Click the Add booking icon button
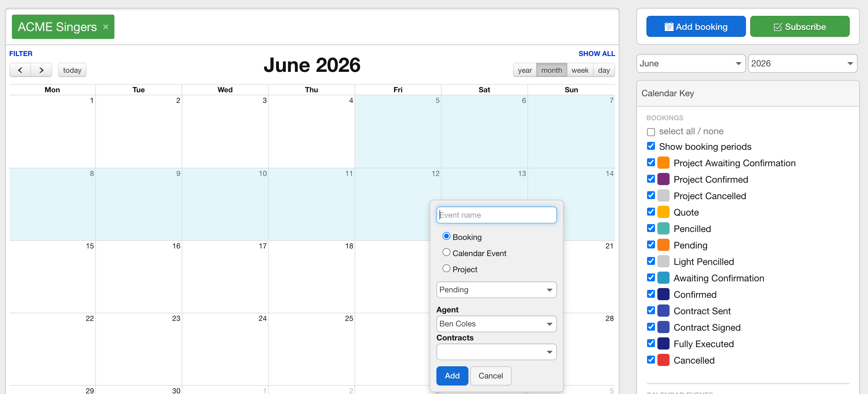Image resolution: width=868 pixels, height=394 pixels. click(669, 26)
